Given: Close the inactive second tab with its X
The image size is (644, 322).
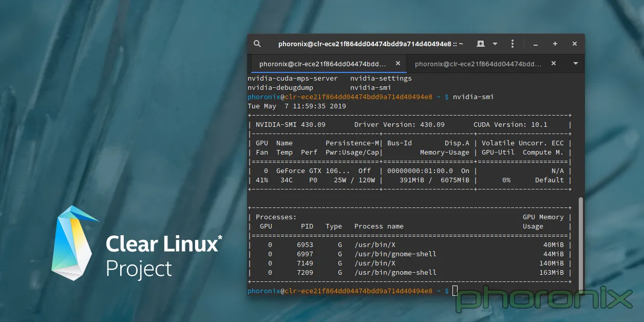Looking at the screenshot, I should [x=553, y=64].
